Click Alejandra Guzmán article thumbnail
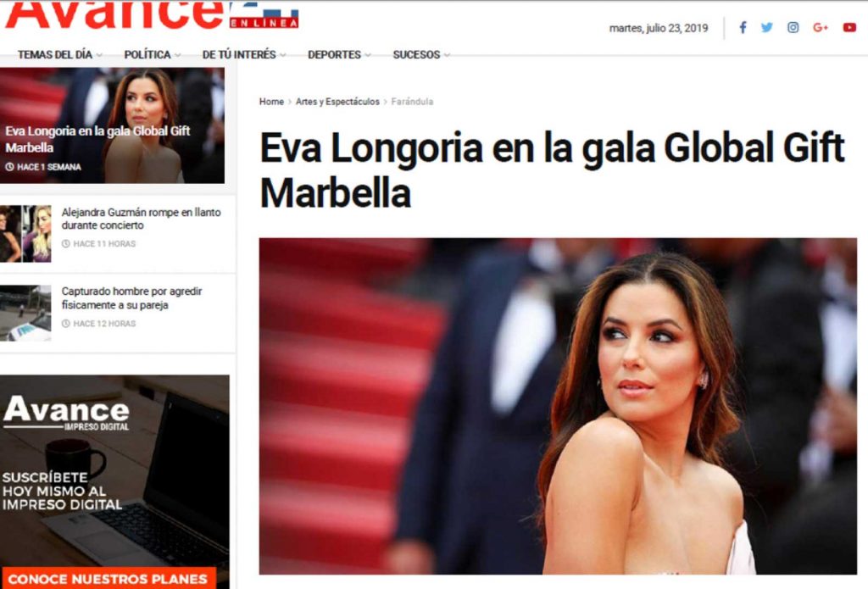Image resolution: width=868 pixels, height=589 pixels. 25,234
